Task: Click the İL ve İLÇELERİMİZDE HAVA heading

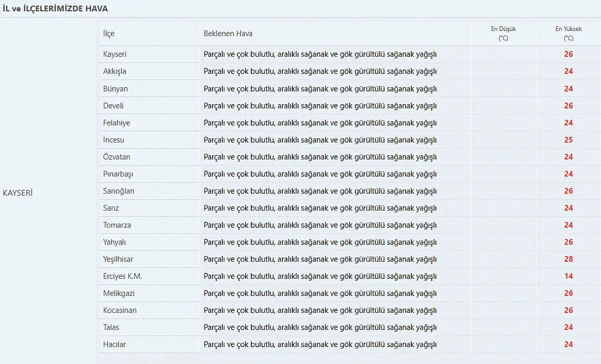Action: click(x=55, y=8)
